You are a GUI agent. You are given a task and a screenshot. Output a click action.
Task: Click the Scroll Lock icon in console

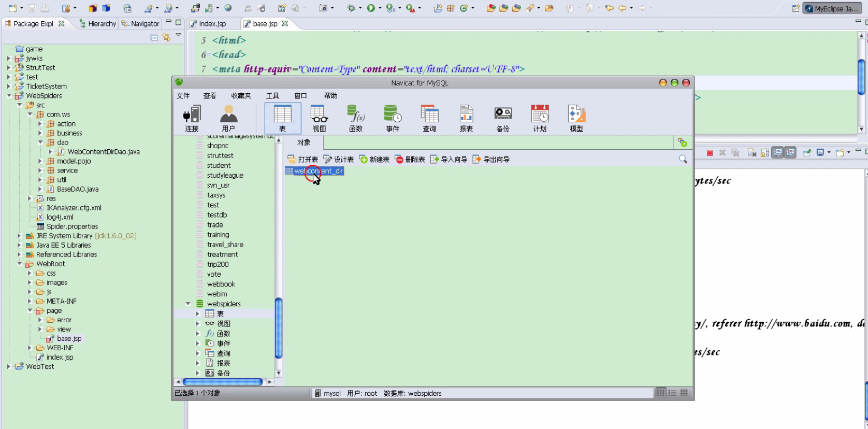point(764,152)
